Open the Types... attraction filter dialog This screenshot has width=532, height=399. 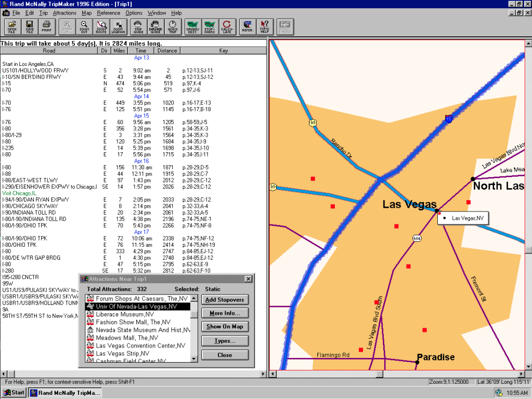[225, 341]
